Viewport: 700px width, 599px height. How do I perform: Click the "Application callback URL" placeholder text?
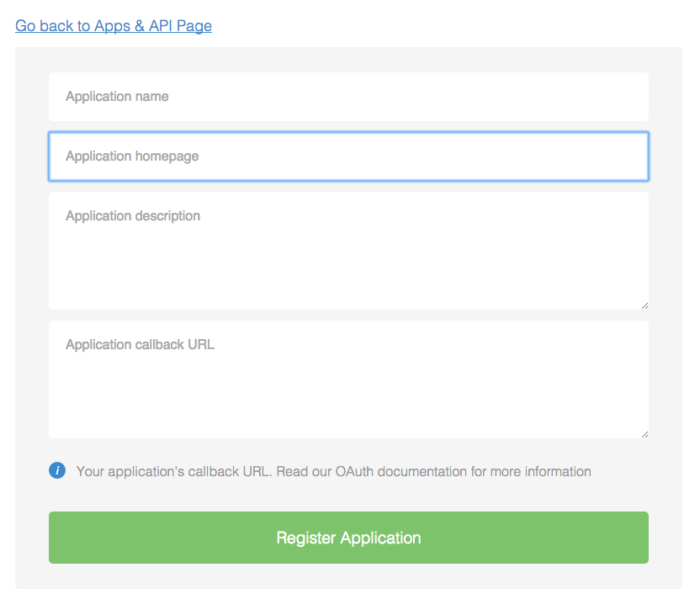pos(140,345)
